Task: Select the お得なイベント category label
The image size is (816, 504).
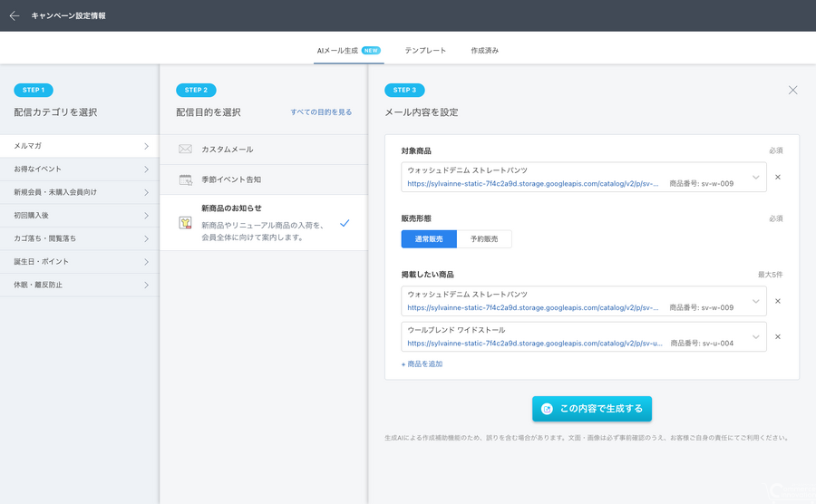Action: 37,169
